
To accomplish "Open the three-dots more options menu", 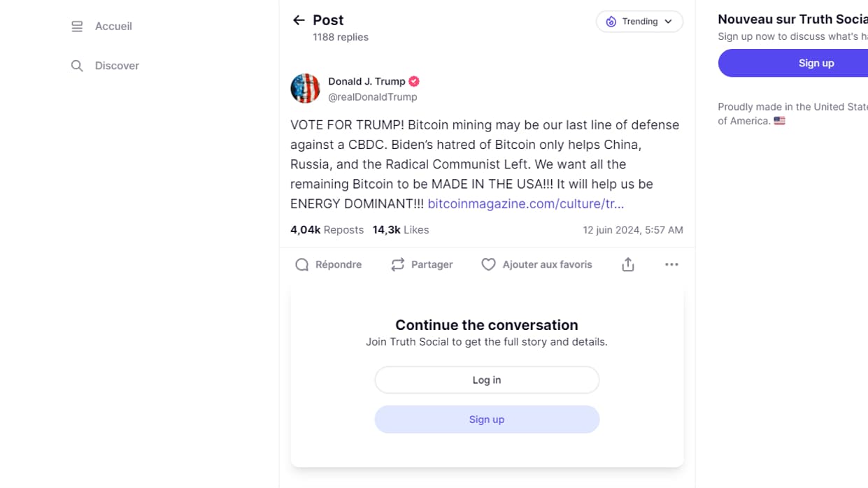I will click(x=671, y=264).
